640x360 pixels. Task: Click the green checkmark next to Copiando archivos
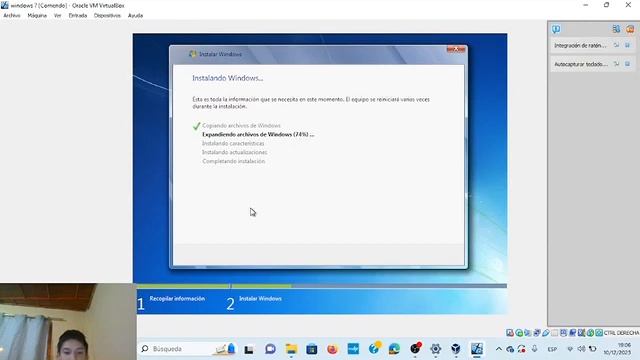click(196, 126)
